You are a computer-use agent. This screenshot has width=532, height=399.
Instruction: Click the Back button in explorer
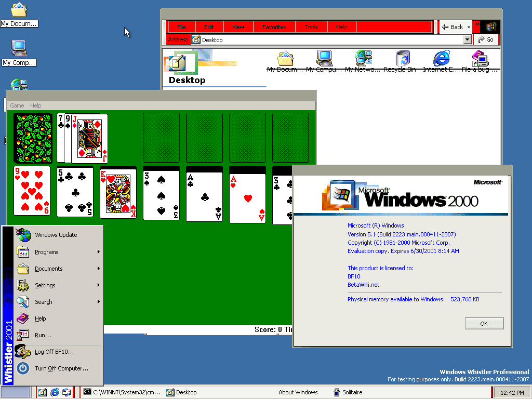(x=453, y=27)
